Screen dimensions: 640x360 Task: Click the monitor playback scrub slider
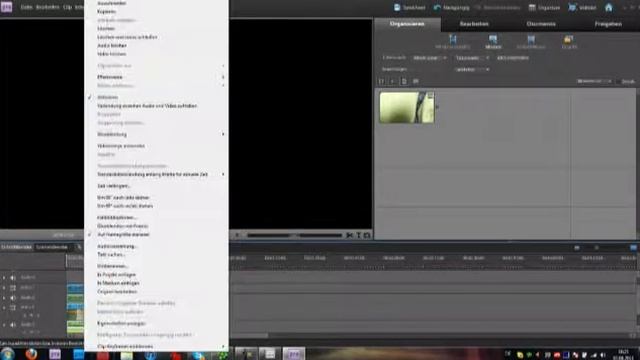[294, 235]
